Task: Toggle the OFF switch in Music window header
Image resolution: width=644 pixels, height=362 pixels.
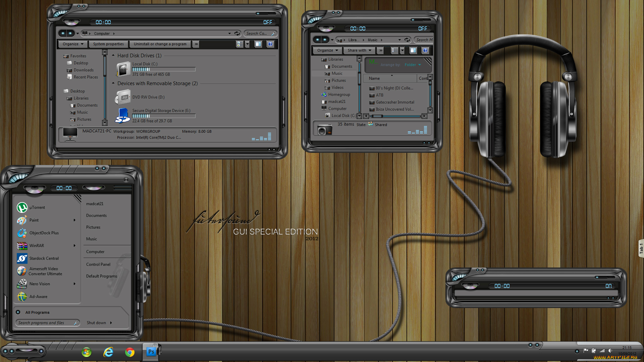Action: (x=422, y=28)
